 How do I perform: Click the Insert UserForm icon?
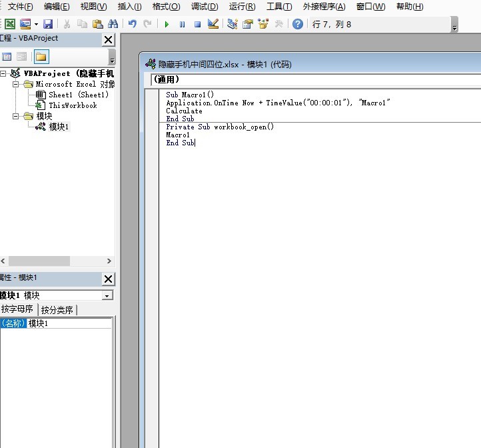pyautogui.click(x=25, y=24)
